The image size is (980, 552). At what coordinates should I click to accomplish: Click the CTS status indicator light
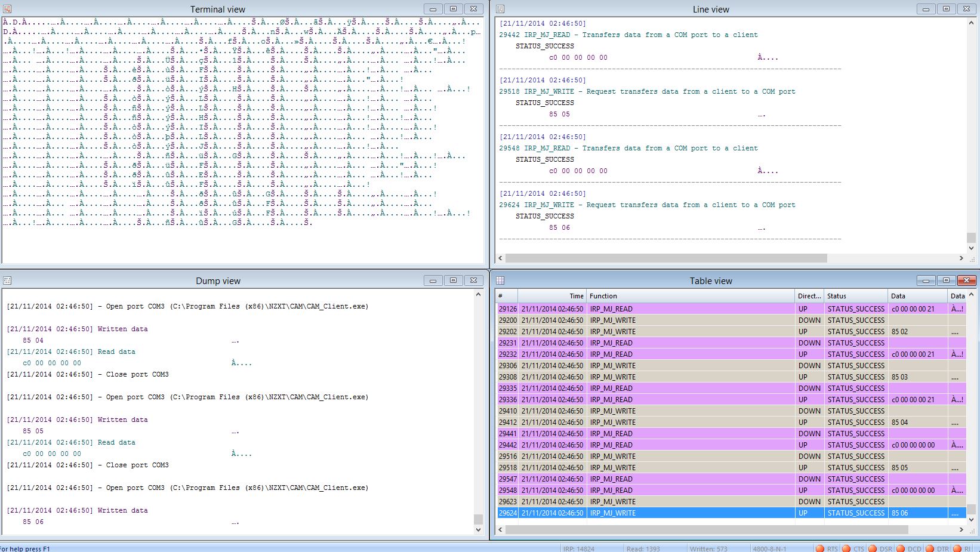pyautogui.click(x=846, y=548)
